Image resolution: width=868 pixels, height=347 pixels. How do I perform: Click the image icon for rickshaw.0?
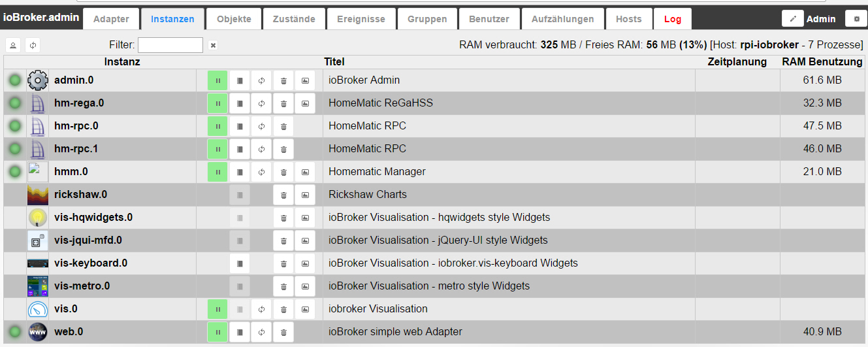305,195
